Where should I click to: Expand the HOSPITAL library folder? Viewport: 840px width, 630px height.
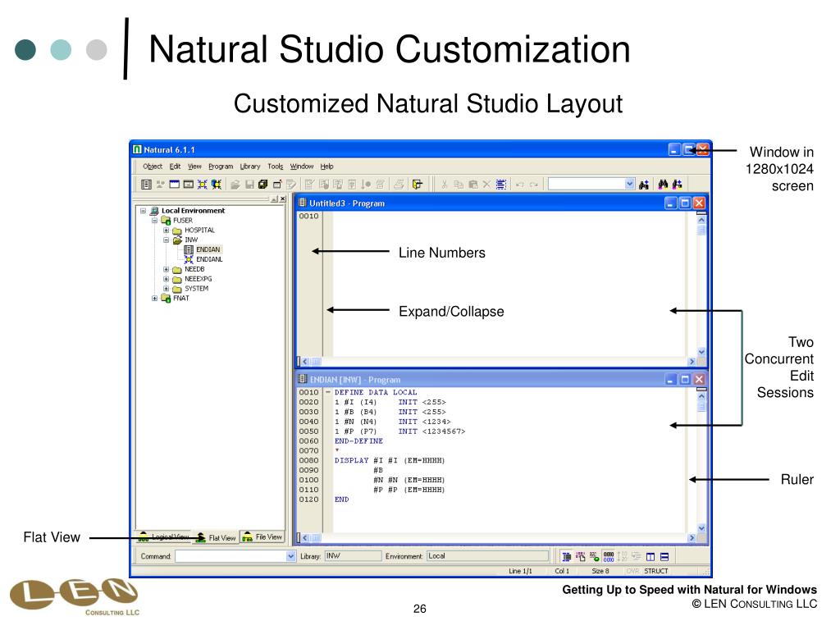coord(166,231)
